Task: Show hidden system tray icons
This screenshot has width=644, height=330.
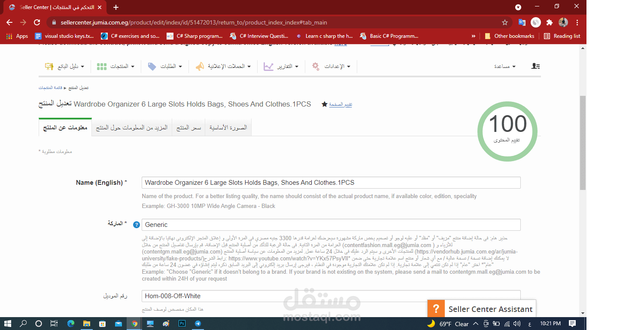Action: click(x=476, y=324)
